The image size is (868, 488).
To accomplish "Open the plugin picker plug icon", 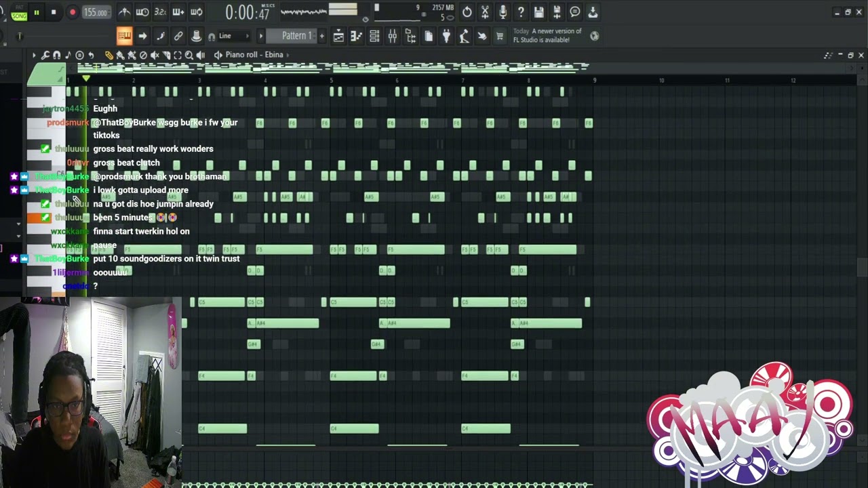I will coord(446,36).
